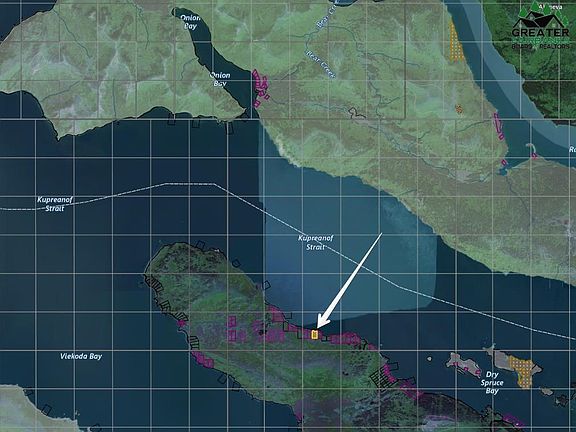Select the Kupreanof Strait label beside the white arrow
The height and width of the screenshot is (432, 576).
316,242
